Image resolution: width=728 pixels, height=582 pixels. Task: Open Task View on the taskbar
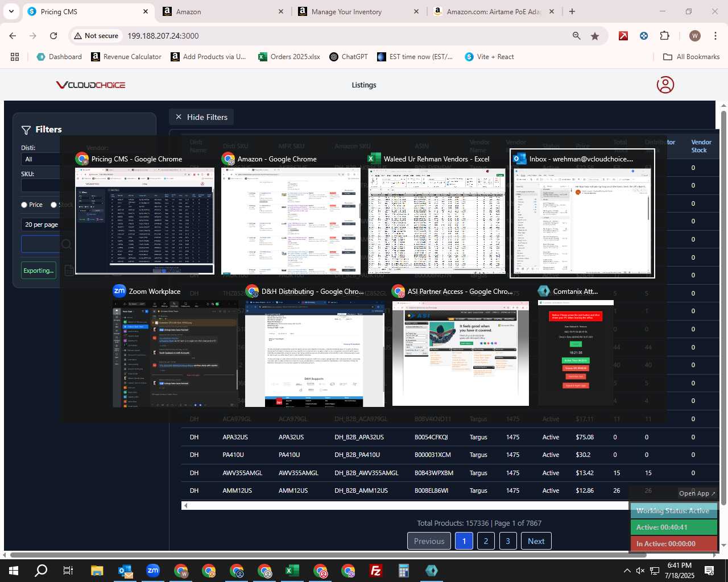click(x=68, y=571)
